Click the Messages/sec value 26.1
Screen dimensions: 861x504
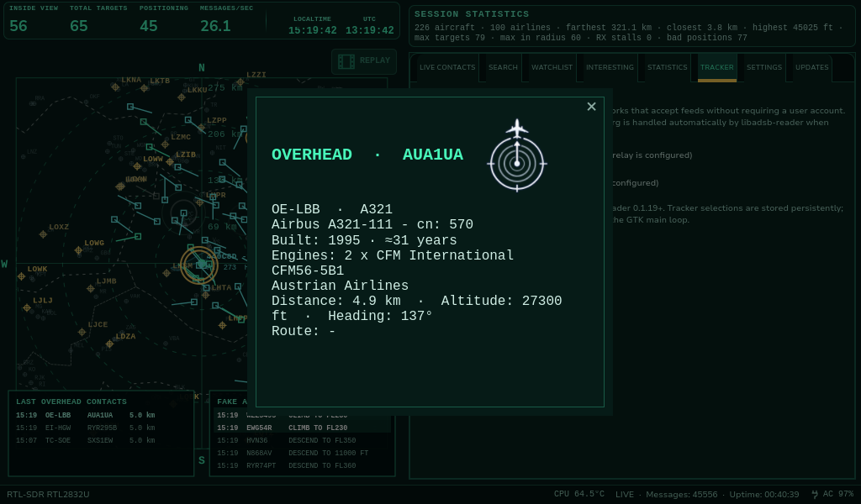point(215,26)
